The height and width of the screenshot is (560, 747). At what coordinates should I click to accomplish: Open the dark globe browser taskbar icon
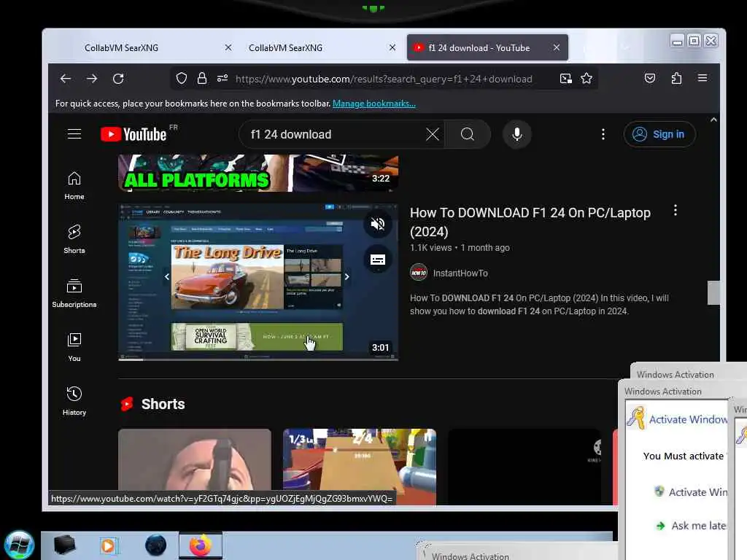click(156, 545)
